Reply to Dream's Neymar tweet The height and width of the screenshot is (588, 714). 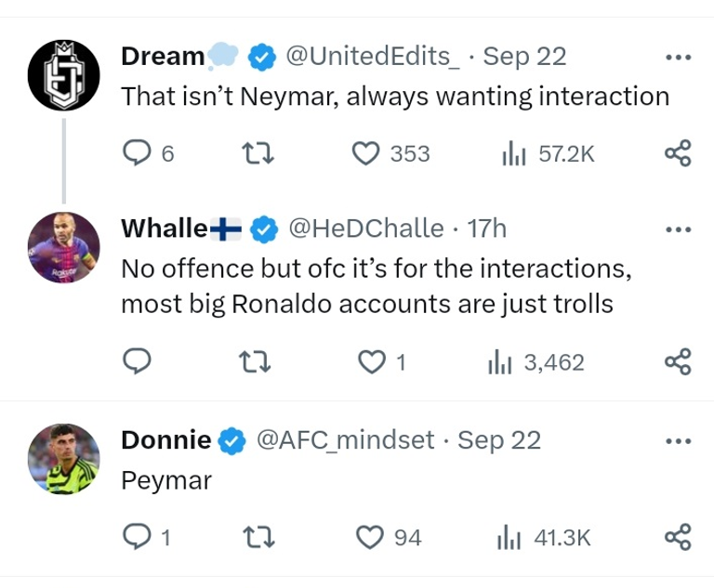[137, 153]
